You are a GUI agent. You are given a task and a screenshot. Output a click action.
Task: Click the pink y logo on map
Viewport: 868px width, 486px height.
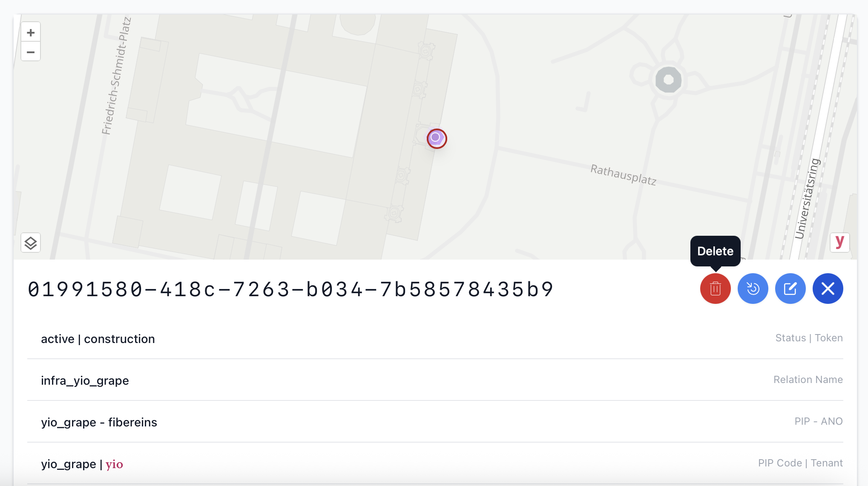(x=839, y=242)
